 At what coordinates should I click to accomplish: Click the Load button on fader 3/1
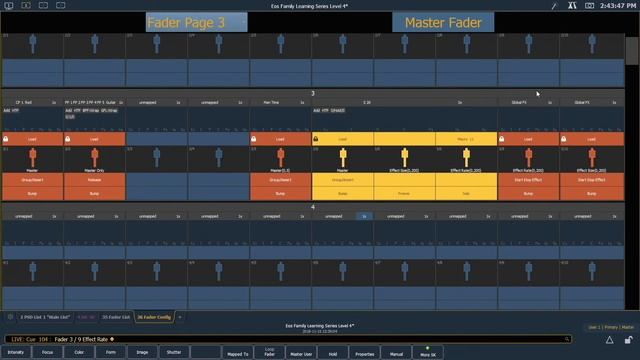(33, 139)
